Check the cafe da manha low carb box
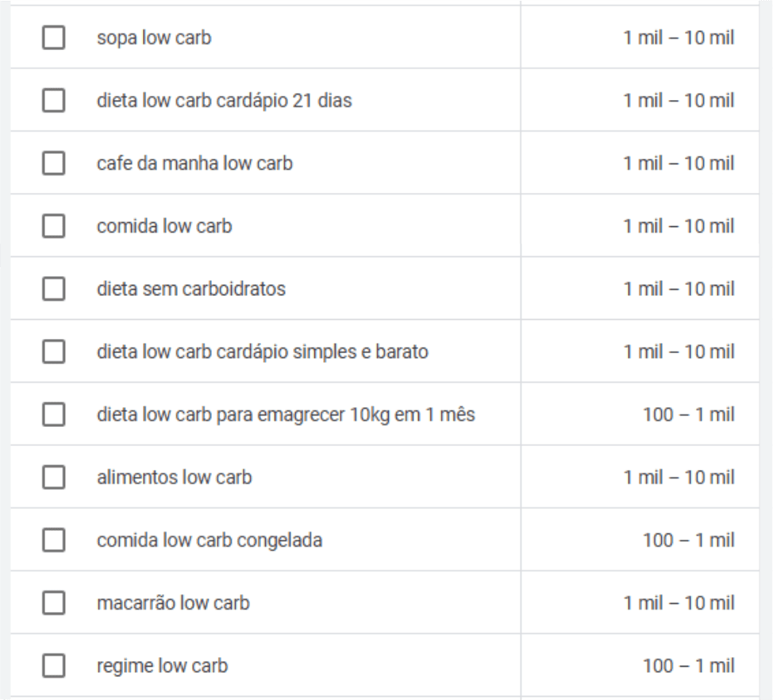 point(53,163)
